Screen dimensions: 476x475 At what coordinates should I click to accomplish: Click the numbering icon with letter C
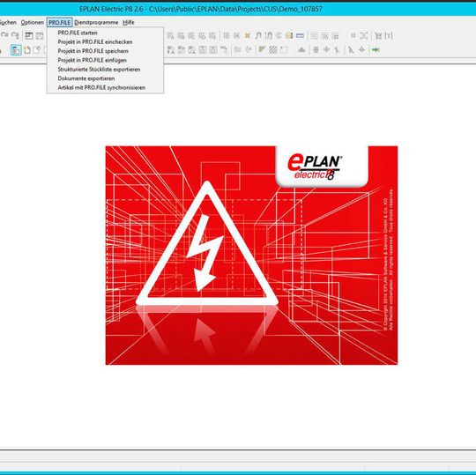click(191, 36)
